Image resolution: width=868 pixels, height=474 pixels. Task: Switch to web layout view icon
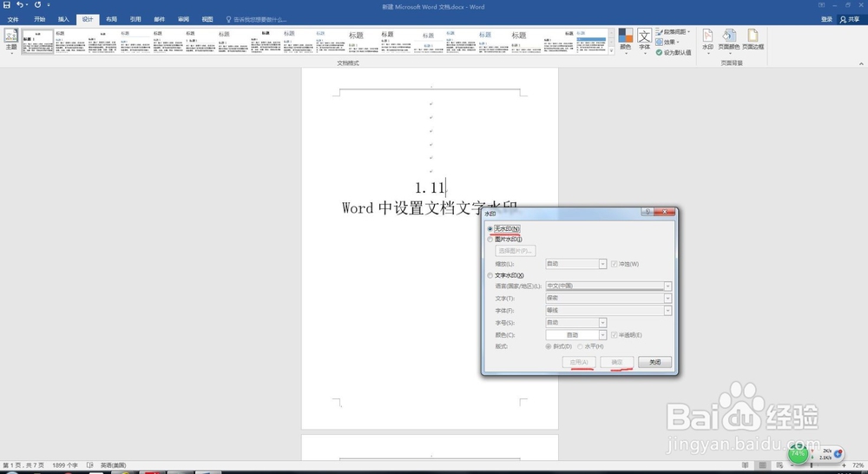pos(779,465)
